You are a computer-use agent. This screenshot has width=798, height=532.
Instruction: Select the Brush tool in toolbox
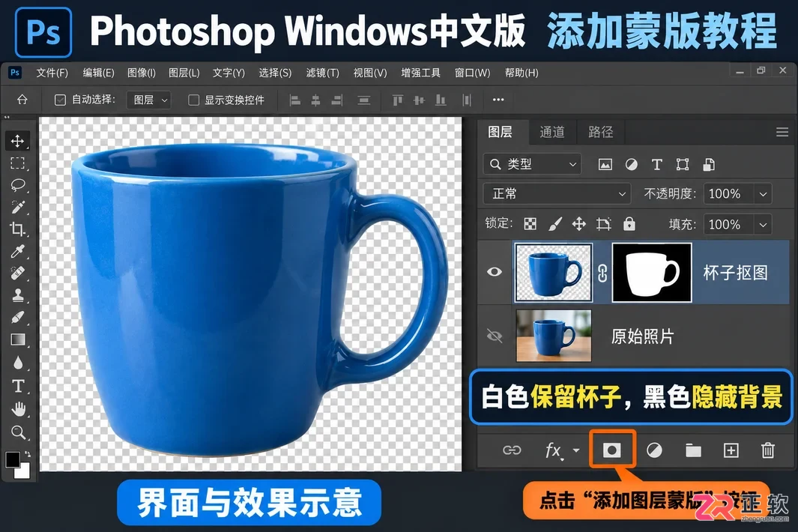tap(18, 317)
